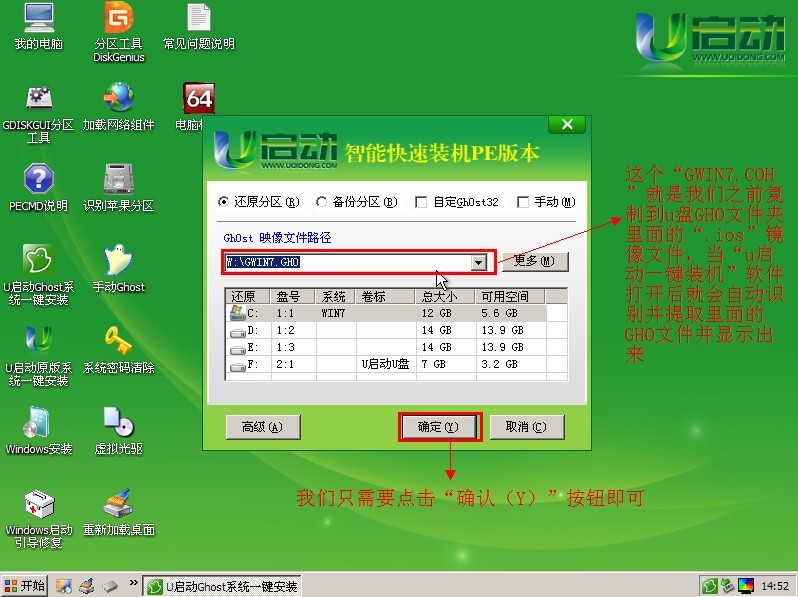
Task: Click third quick launch gray drive icon
Action: [110, 586]
